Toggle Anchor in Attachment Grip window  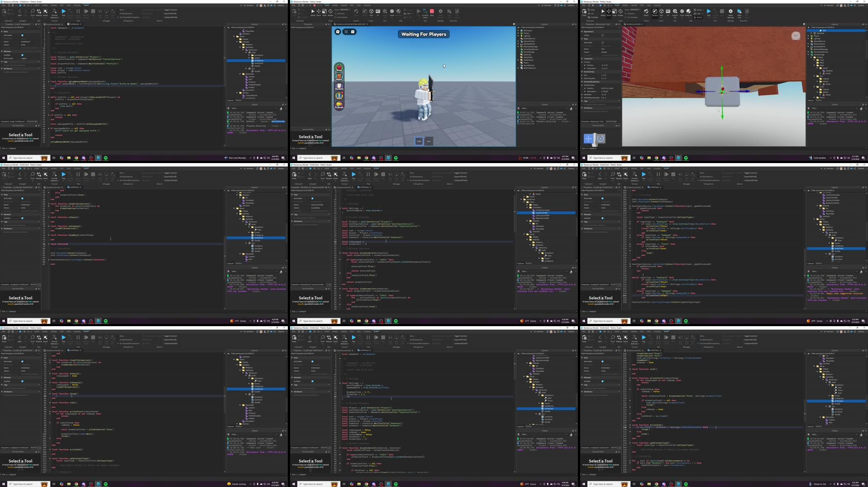(699, 17)
